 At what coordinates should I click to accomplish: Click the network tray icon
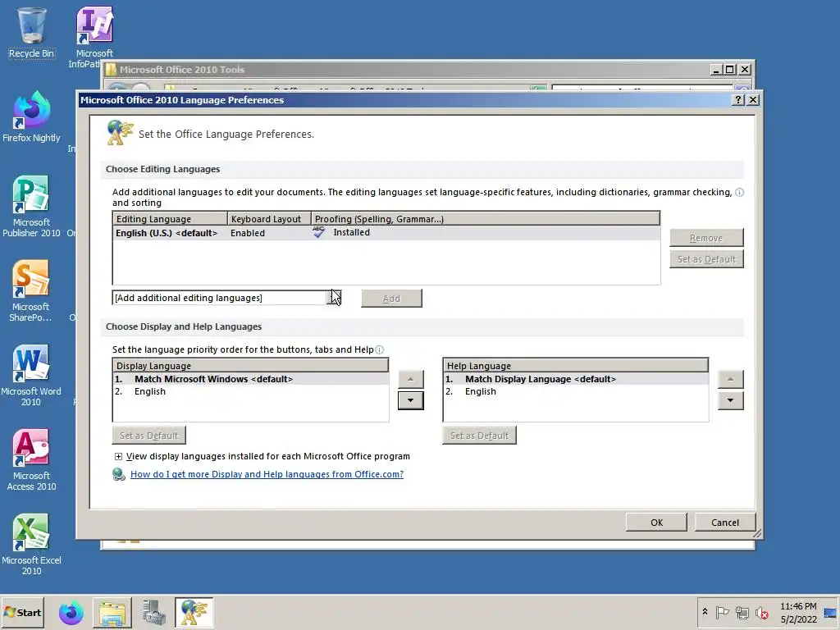[x=742, y=612]
